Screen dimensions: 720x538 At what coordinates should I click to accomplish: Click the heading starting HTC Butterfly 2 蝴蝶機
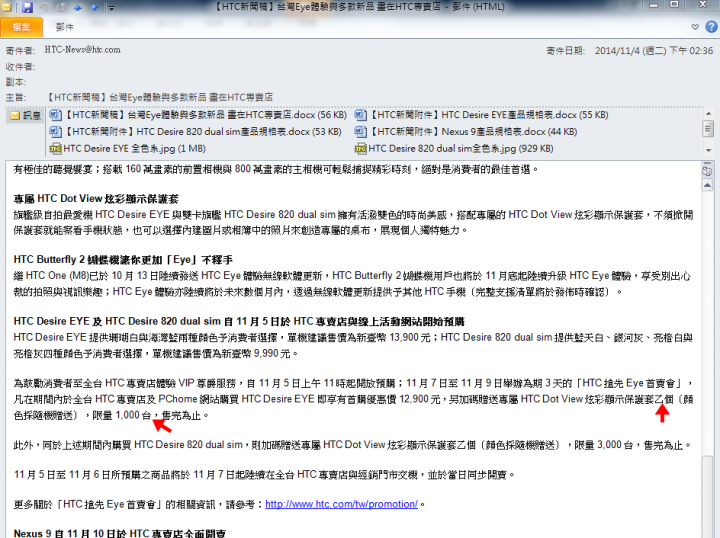(x=123, y=260)
